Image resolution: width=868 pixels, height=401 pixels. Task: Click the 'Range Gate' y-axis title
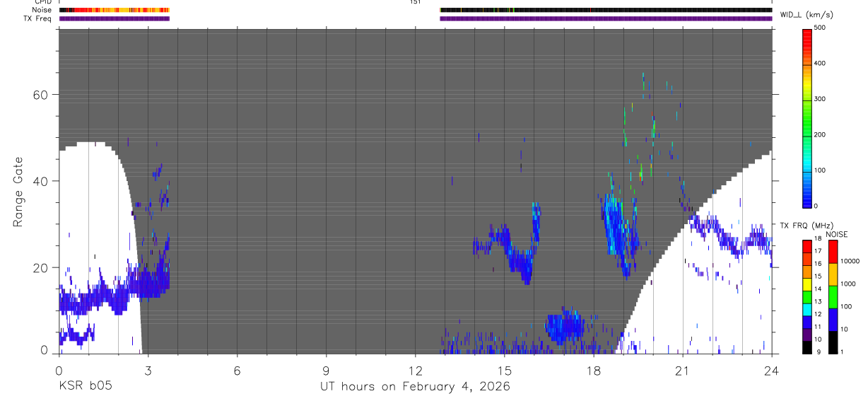point(18,192)
